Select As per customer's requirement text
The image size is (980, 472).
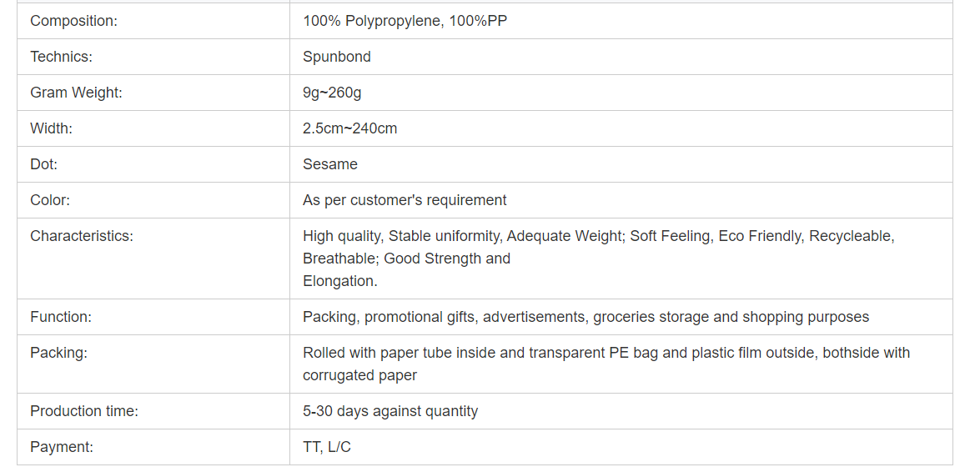(x=405, y=200)
